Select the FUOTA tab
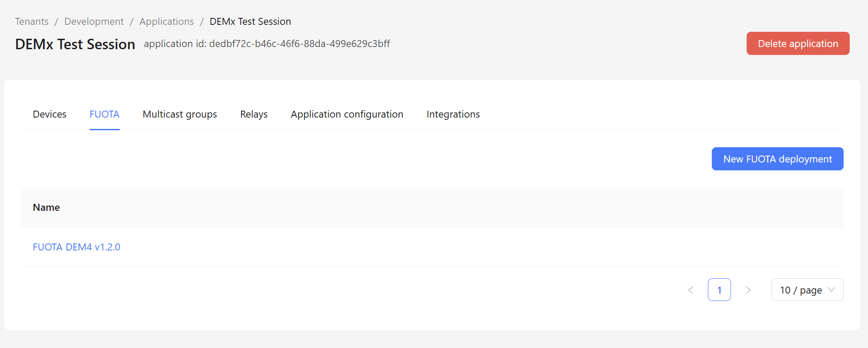 [x=104, y=114]
